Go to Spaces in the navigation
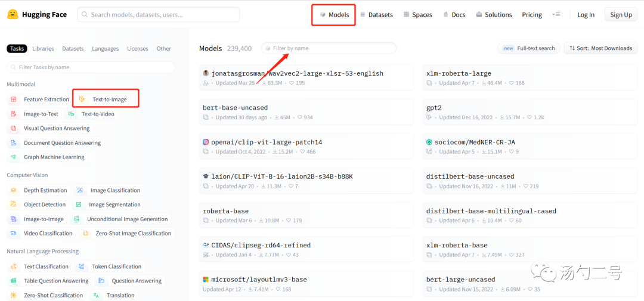This screenshot has height=301, width=644. pos(417,15)
